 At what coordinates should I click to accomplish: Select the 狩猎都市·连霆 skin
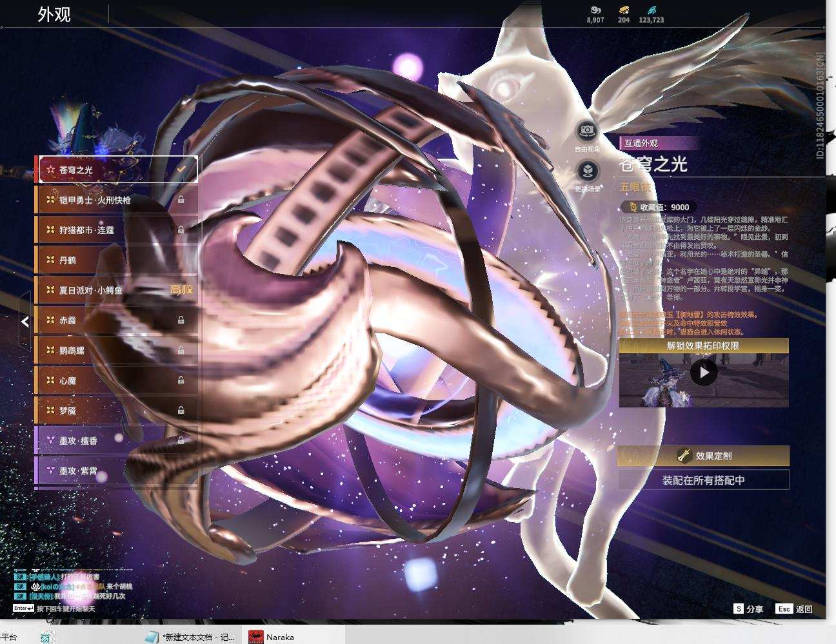coord(117,229)
